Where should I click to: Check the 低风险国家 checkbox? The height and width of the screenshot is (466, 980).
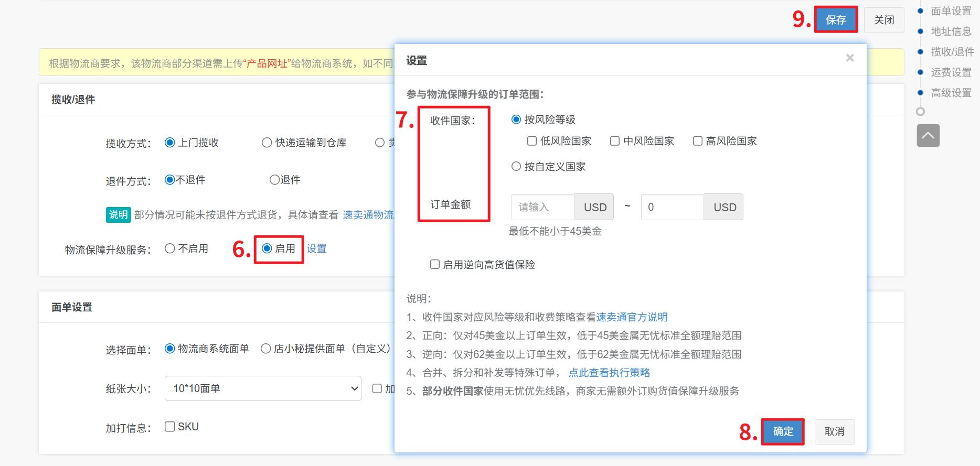532,141
